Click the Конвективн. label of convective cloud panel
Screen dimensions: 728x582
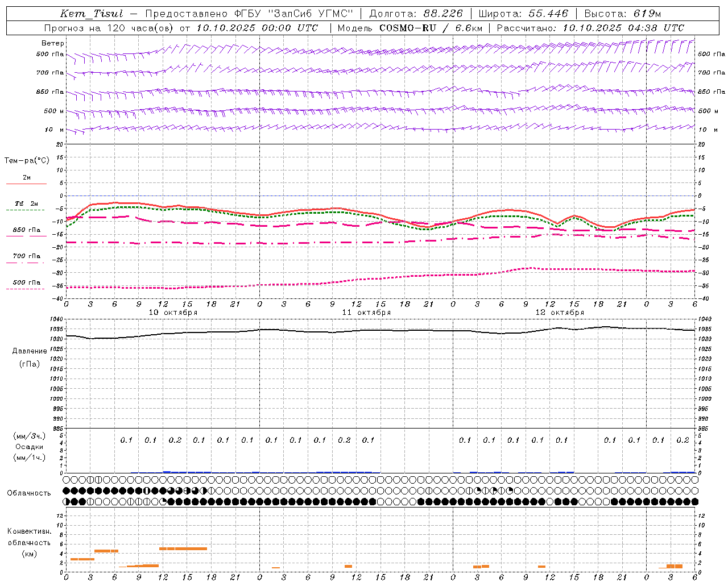pyautogui.click(x=30, y=531)
